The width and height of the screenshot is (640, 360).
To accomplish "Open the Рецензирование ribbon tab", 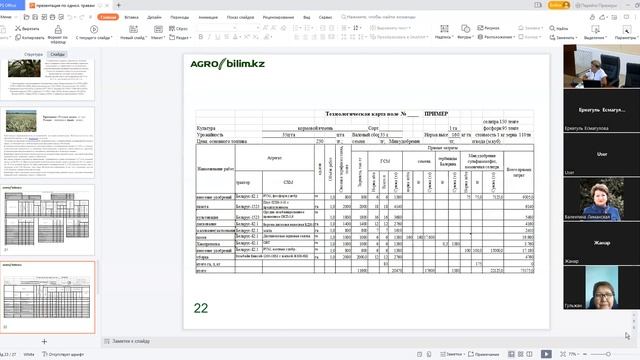I will 278,17.
